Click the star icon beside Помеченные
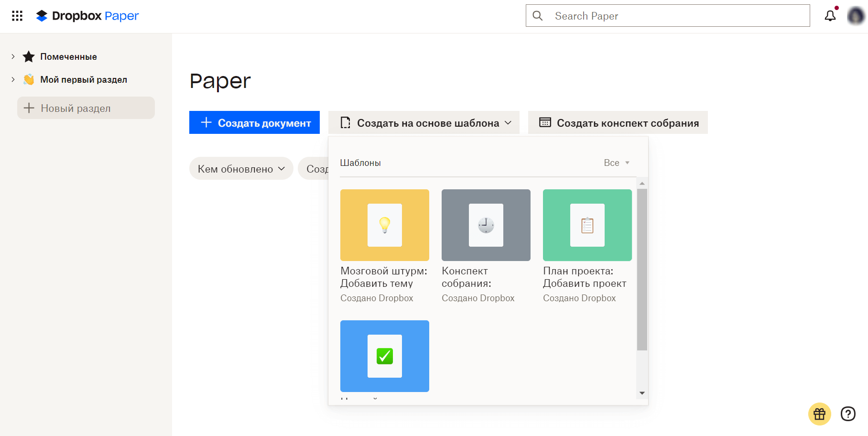The width and height of the screenshot is (868, 436). click(29, 56)
